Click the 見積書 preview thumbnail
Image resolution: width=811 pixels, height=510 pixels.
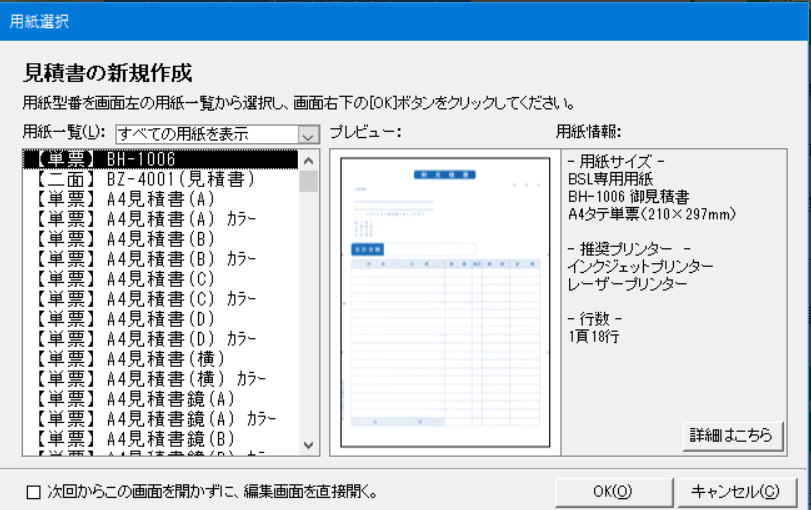pyautogui.click(x=444, y=302)
